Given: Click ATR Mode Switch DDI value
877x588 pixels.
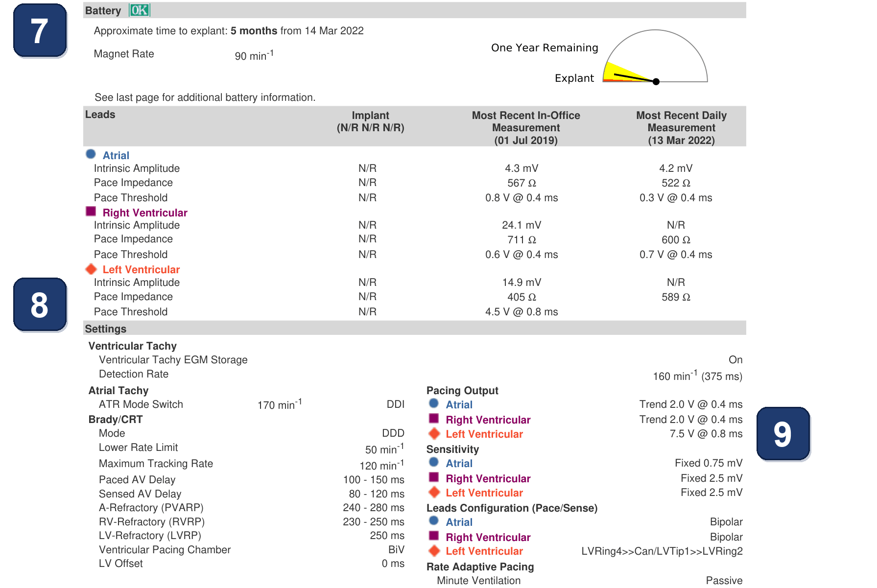Looking at the screenshot, I should point(395,404).
